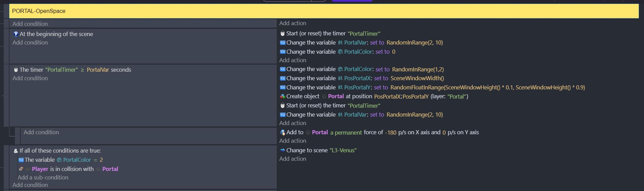This screenshot has height=191, width=644.
Task: Click the Create object action icon
Action: (282, 97)
